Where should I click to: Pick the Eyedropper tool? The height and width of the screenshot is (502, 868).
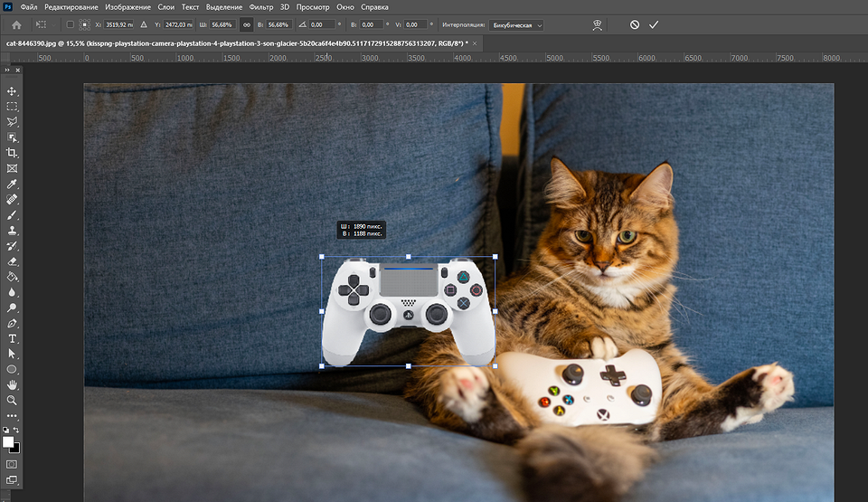pos(13,184)
